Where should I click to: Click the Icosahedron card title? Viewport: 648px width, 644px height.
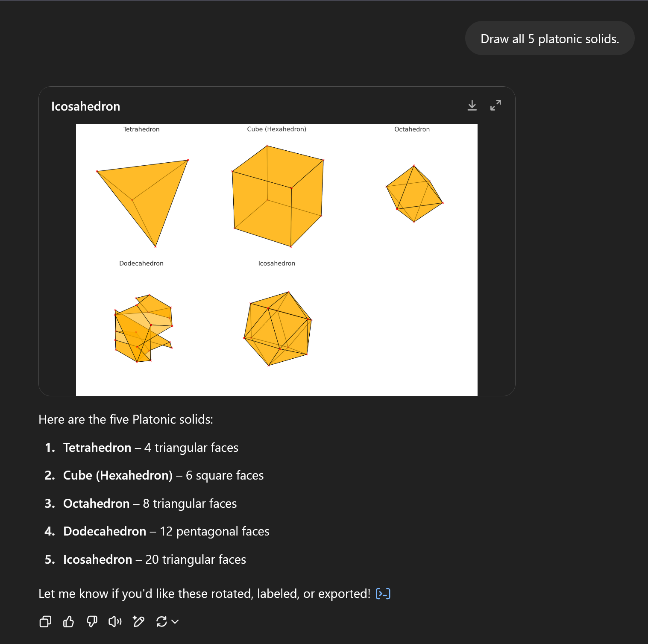[85, 106]
